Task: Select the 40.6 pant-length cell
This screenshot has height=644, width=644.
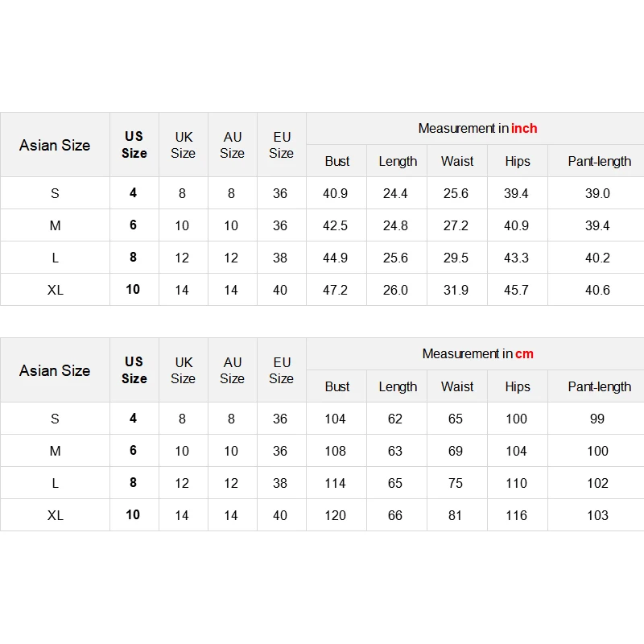Action: click(597, 290)
